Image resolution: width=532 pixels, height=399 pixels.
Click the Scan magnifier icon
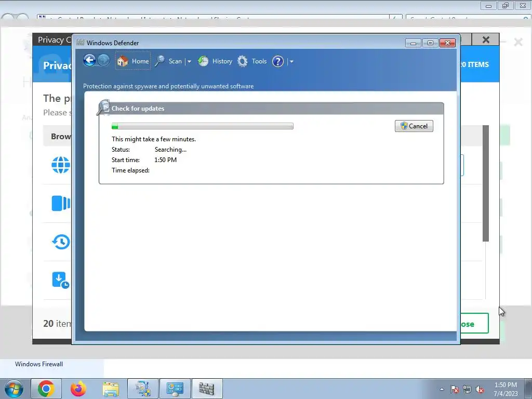point(160,61)
